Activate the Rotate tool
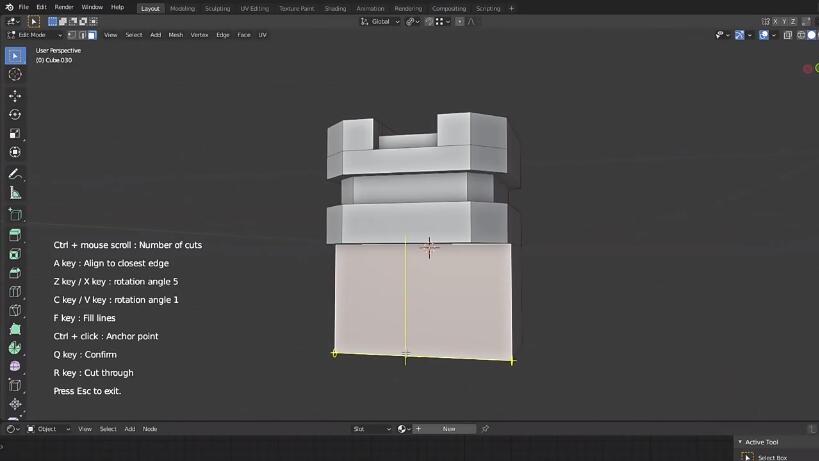Viewport: 819px width, 461px height. [x=15, y=115]
